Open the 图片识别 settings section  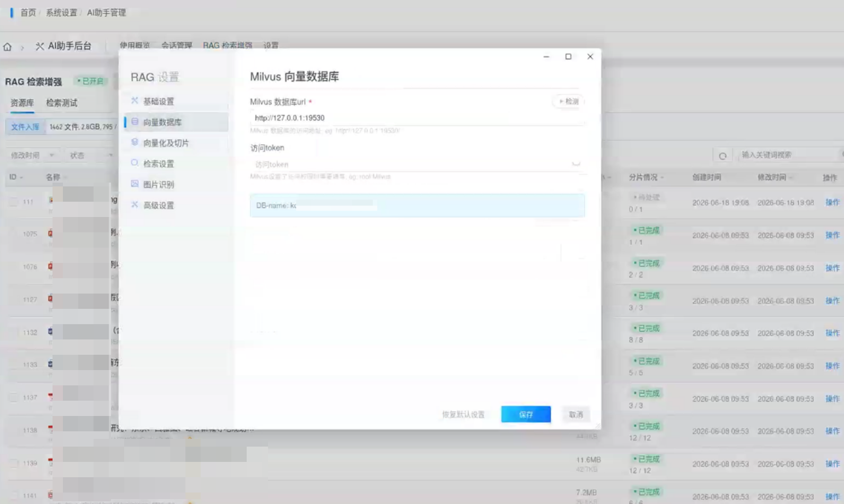click(176, 184)
